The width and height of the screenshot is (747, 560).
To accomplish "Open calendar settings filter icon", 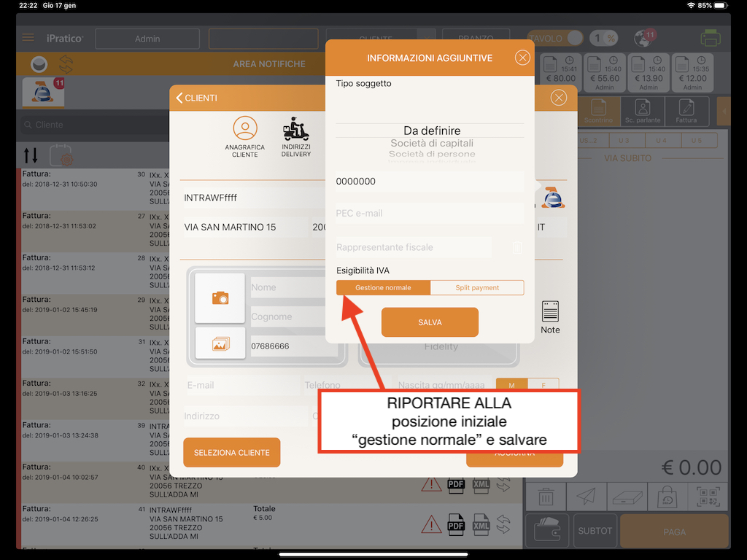I will [x=61, y=155].
